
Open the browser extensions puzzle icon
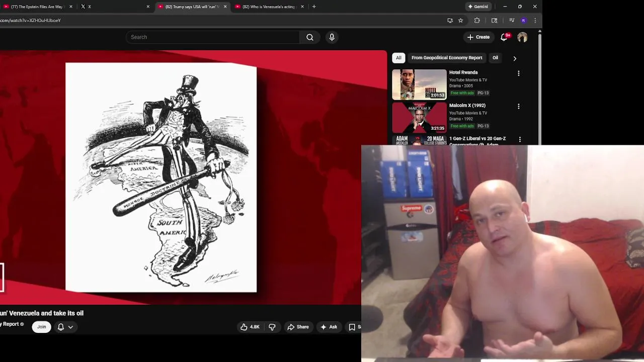click(x=477, y=21)
